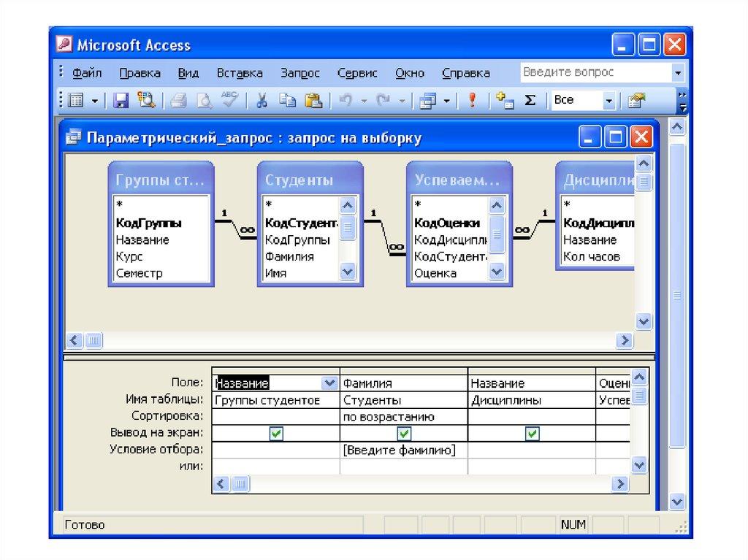Open the Properties toolbar icon

(x=637, y=101)
